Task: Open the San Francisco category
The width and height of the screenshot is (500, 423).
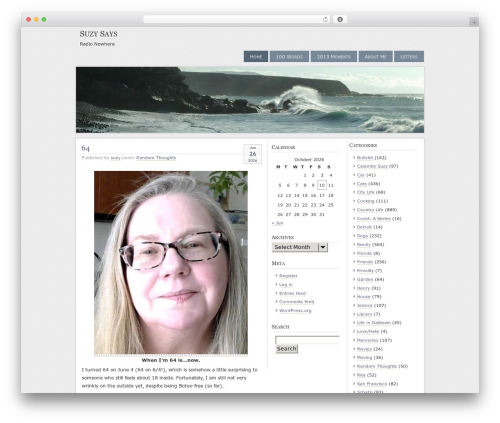Action: pos(372,384)
